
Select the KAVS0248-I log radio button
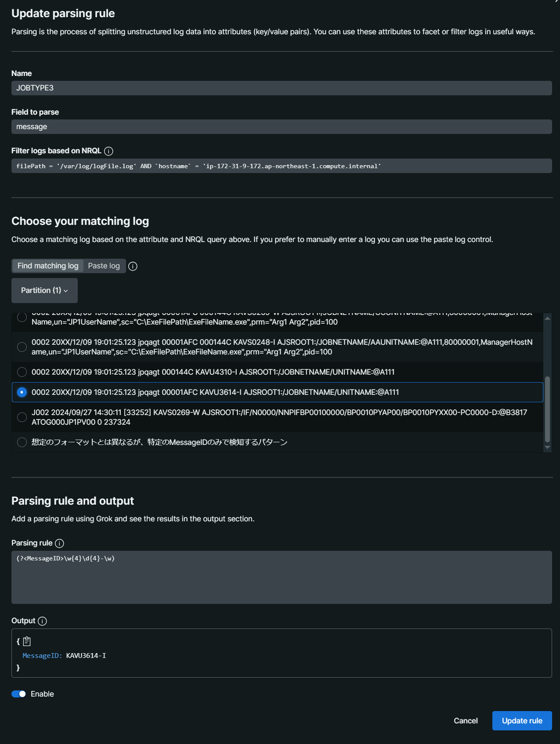click(22, 347)
